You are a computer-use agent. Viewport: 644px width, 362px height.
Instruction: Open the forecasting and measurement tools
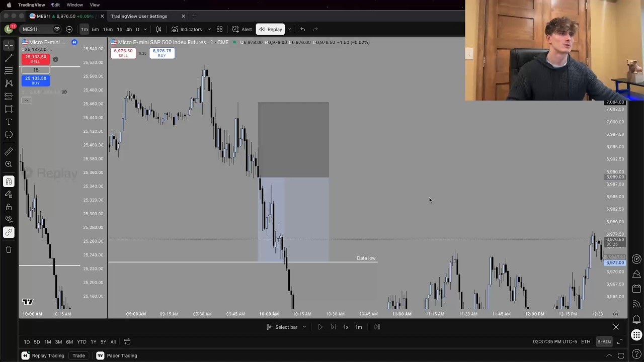point(9,96)
